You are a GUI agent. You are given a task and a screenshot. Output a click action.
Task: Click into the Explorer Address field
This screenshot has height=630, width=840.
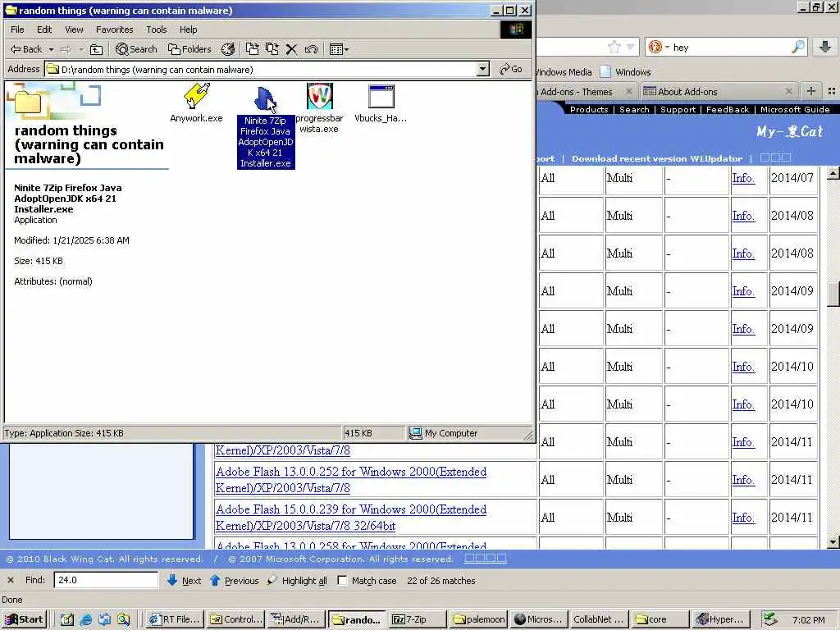261,69
